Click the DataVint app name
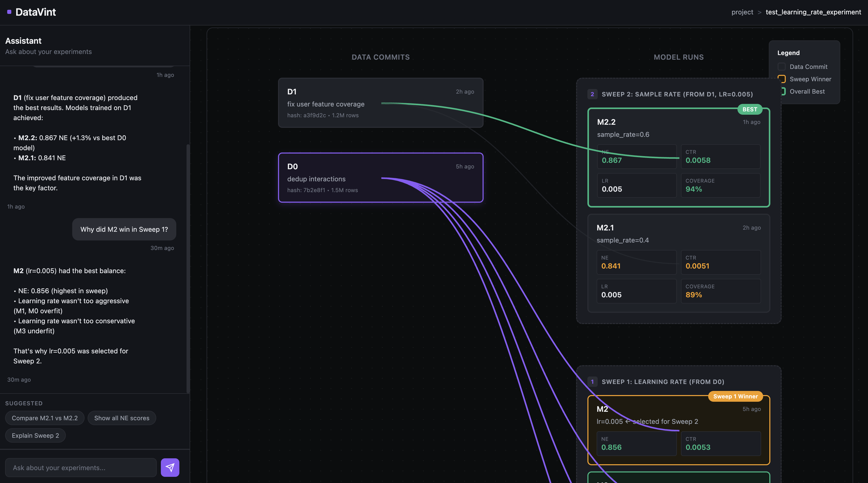The image size is (868, 483). pyautogui.click(x=36, y=12)
